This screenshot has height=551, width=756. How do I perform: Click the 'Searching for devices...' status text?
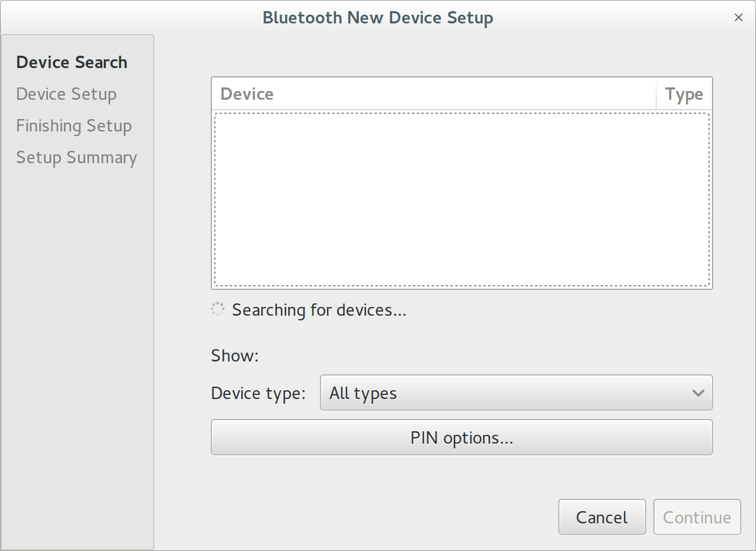pos(319,310)
